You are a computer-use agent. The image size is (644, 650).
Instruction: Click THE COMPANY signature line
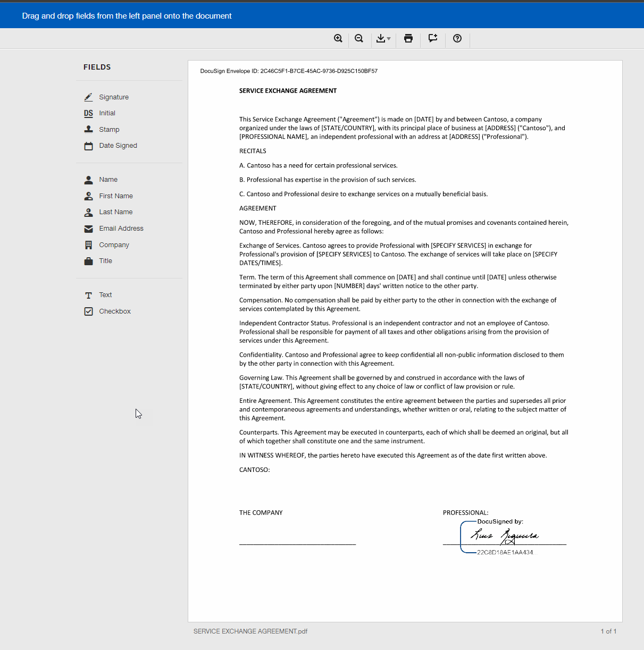click(297, 542)
